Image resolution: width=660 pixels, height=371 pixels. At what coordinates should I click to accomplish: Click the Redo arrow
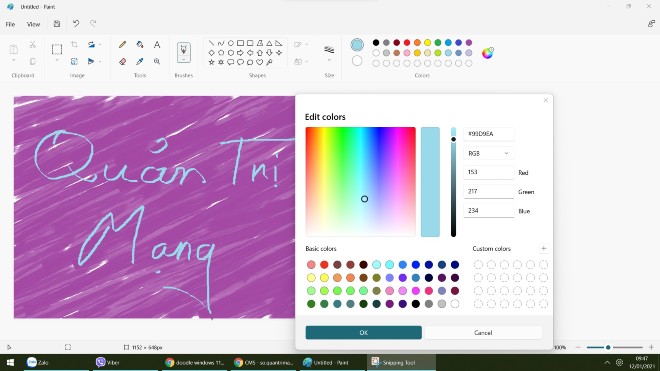(93, 24)
